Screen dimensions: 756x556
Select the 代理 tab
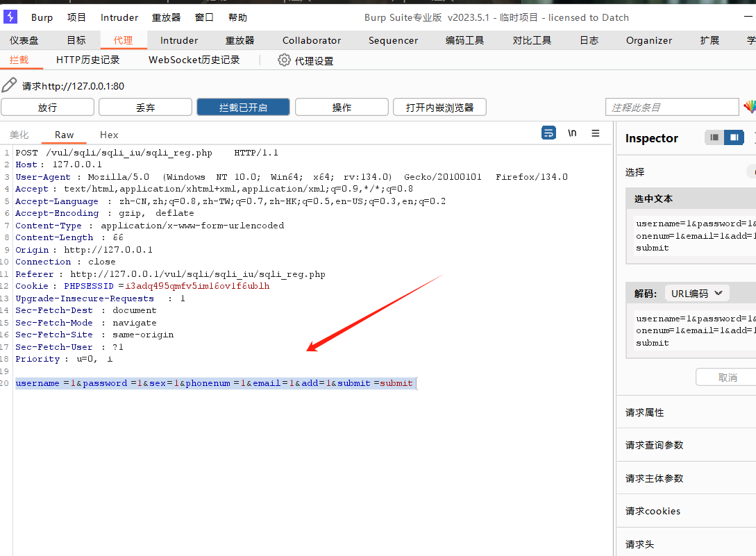pos(124,40)
